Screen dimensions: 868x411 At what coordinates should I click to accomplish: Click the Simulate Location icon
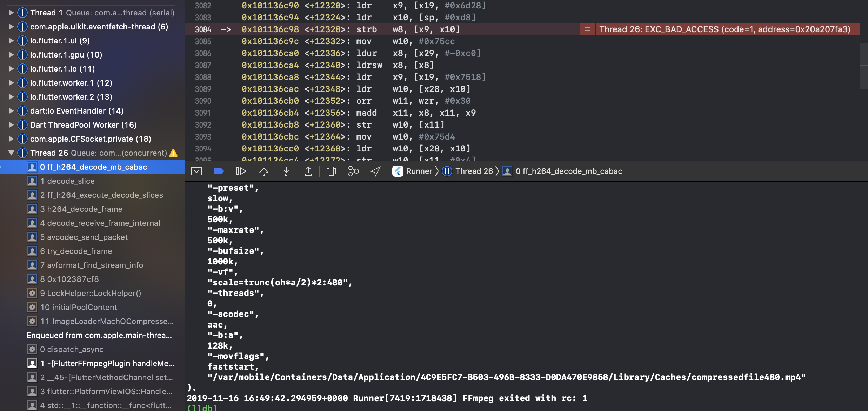pyautogui.click(x=375, y=171)
